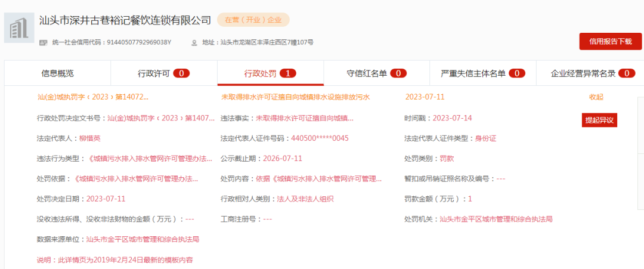
Task: Click the 违法事实 value text
Action: point(305,118)
